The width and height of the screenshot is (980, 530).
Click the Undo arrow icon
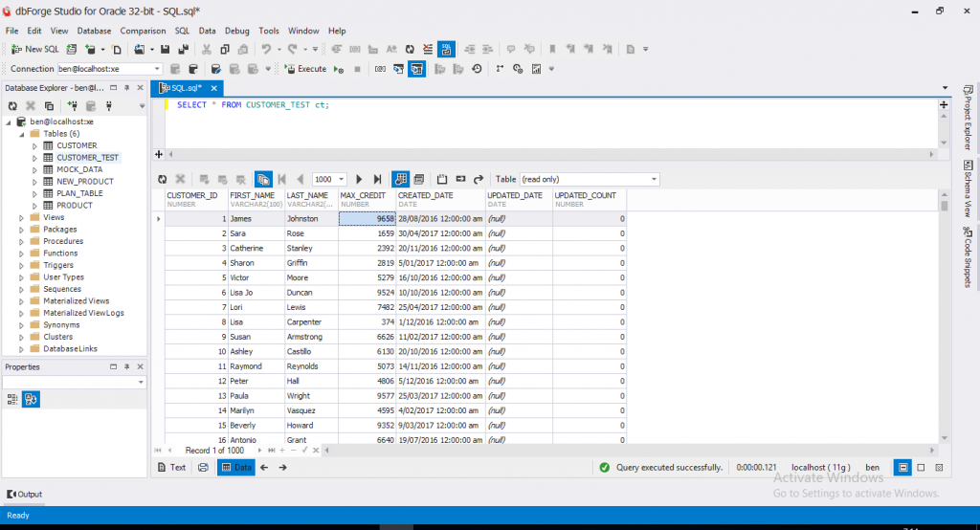pos(266,49)
